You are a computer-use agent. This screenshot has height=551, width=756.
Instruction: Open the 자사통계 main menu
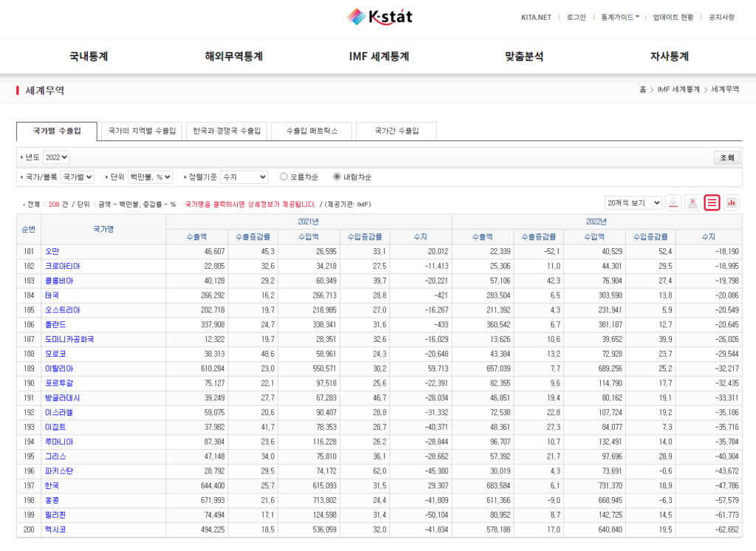tap(669, 56)
